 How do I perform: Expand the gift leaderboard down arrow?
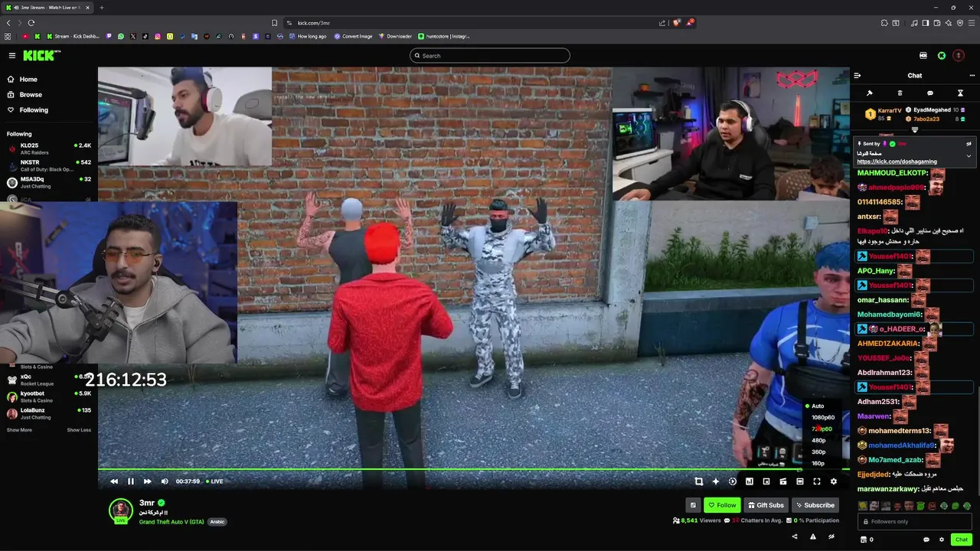[914, 130]
